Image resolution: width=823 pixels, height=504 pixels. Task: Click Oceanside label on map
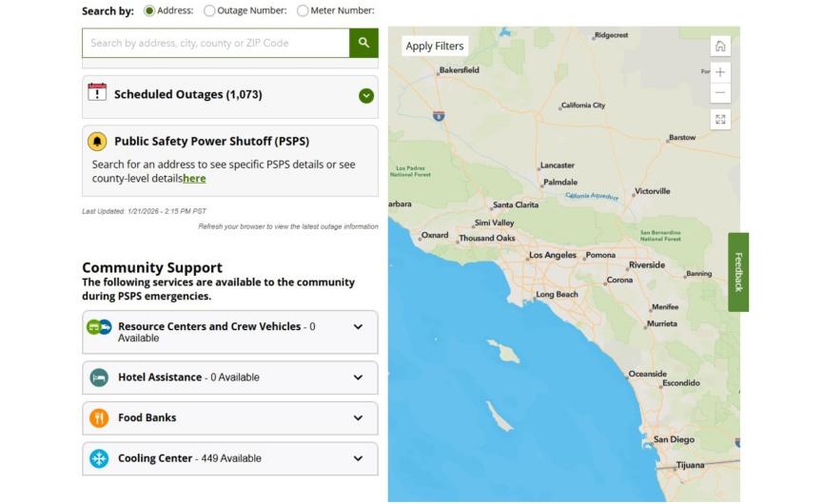click(647, 374)
